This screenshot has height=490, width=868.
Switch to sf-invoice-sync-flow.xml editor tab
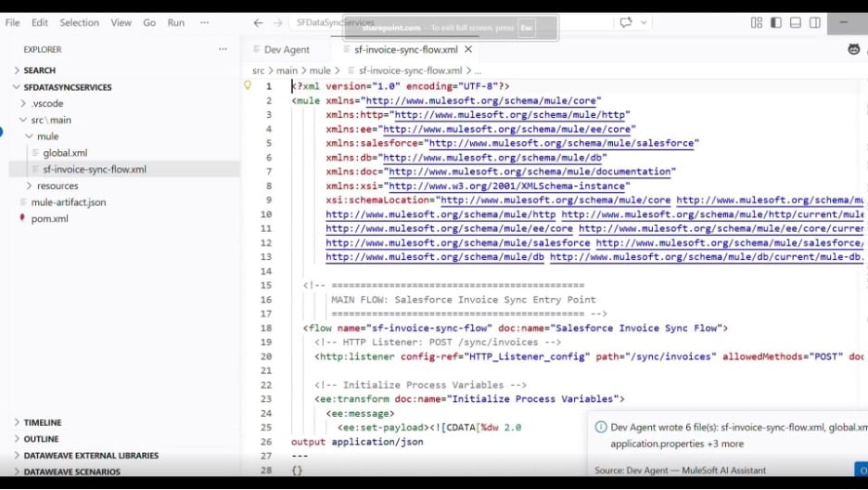tap(406, 50)
